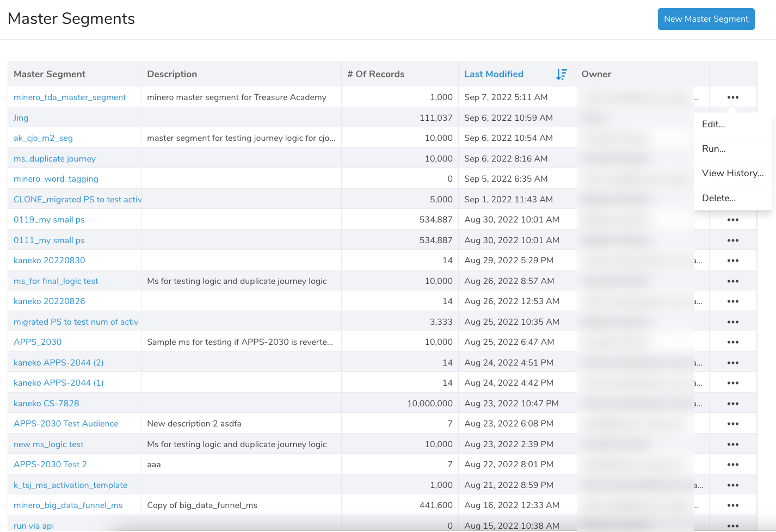776x532 pixels.
Task: Open the Jing master segment link
Action: coord(21,118)
